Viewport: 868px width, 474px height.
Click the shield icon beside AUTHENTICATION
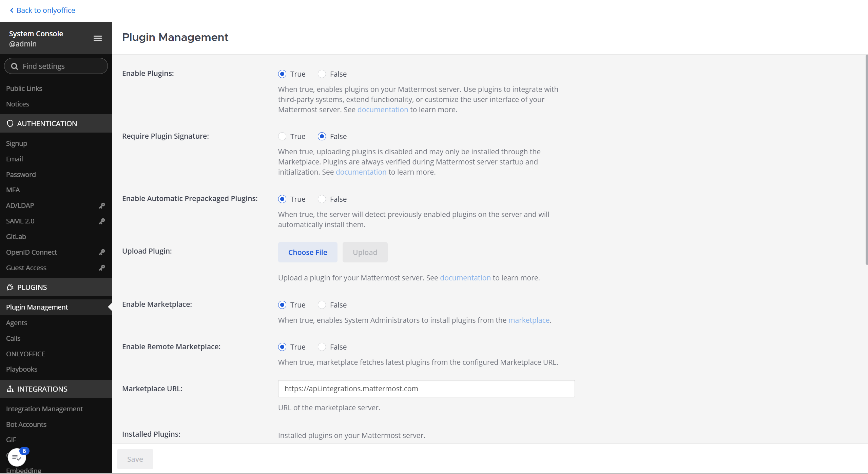pos(10,123)
